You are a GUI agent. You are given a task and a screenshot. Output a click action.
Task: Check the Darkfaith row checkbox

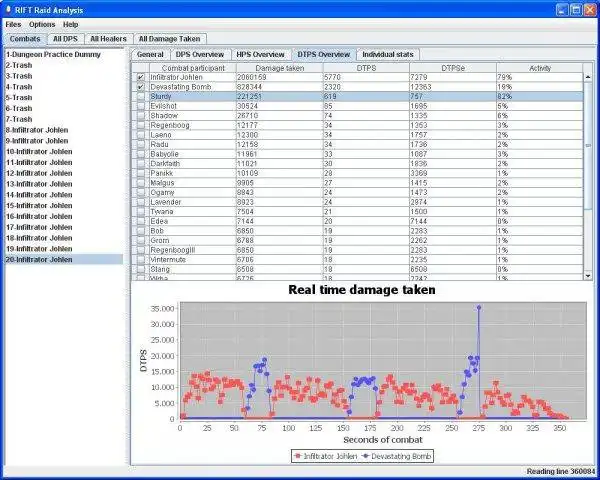[141, 163]
